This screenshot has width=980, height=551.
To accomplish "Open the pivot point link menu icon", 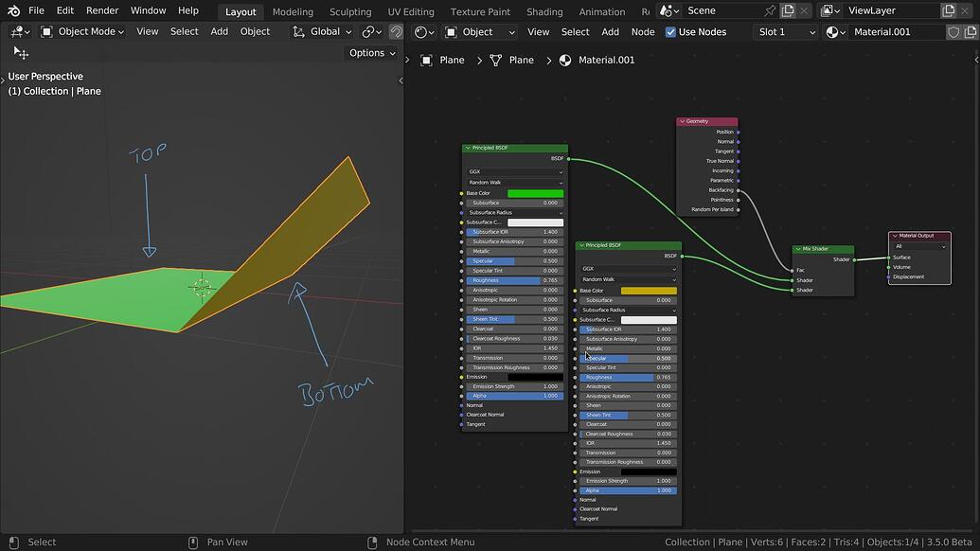I will point(372,31).
